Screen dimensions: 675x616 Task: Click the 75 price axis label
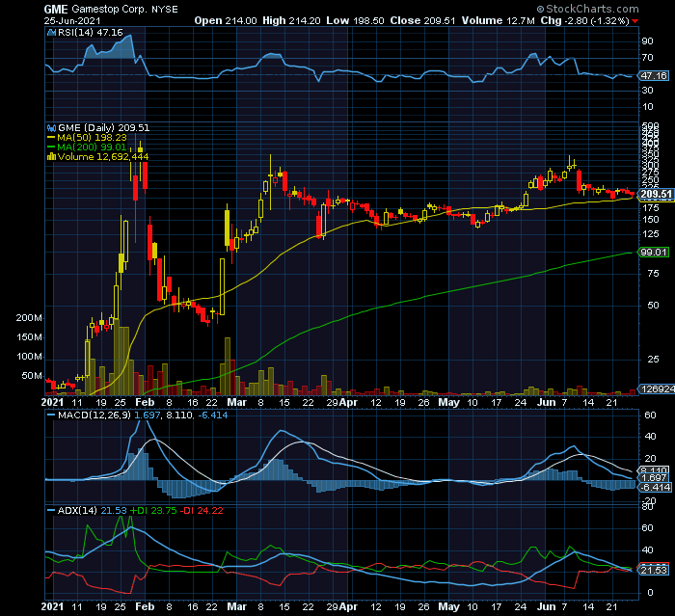653,274
